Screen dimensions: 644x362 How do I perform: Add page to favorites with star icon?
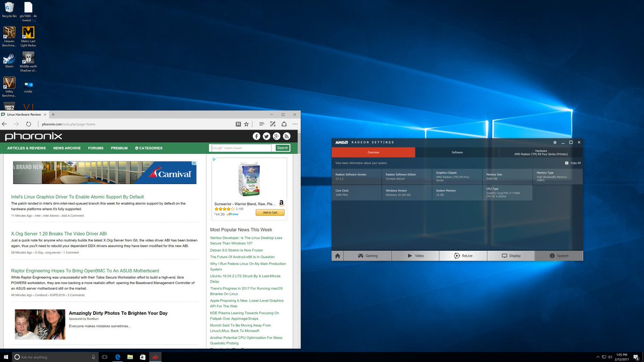click(x=246, y=124)
